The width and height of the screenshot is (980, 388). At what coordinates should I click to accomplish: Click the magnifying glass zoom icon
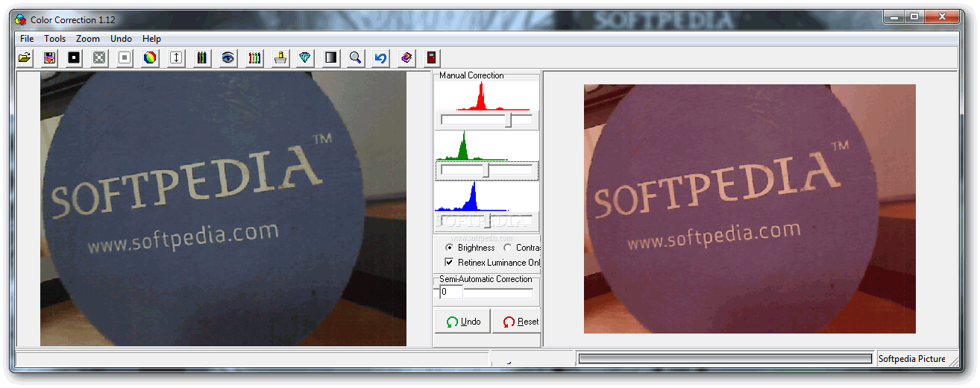[x=356, y=57]
